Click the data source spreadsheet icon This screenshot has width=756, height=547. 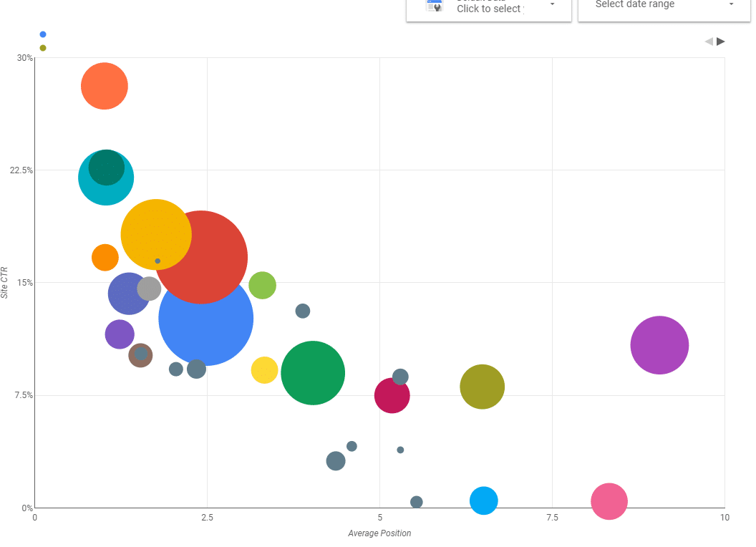pos(434,5)
